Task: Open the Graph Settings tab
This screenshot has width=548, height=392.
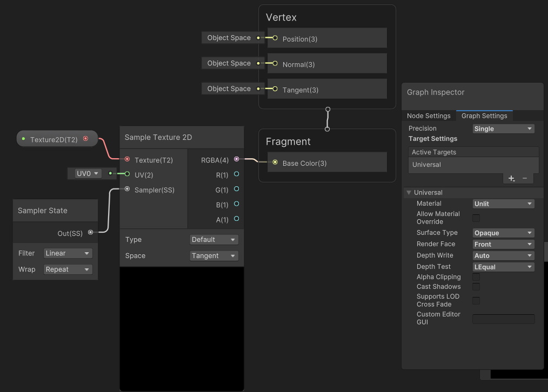Action: point(484,116)
